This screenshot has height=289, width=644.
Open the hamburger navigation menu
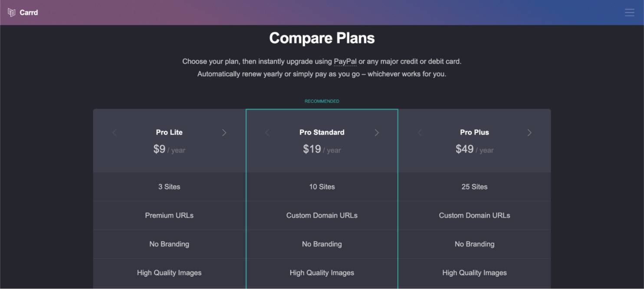(x=630, y=13)
